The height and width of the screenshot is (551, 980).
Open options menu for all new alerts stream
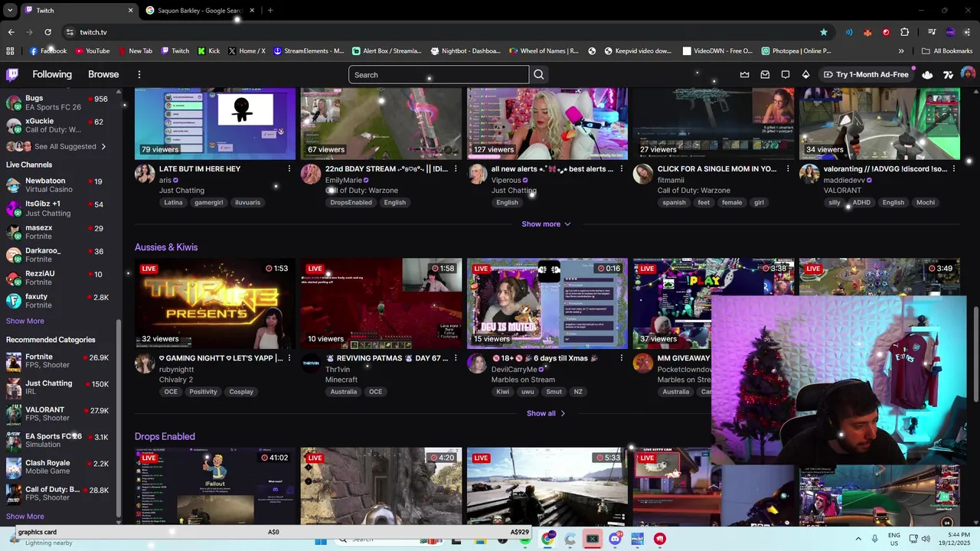pos(621,168)
